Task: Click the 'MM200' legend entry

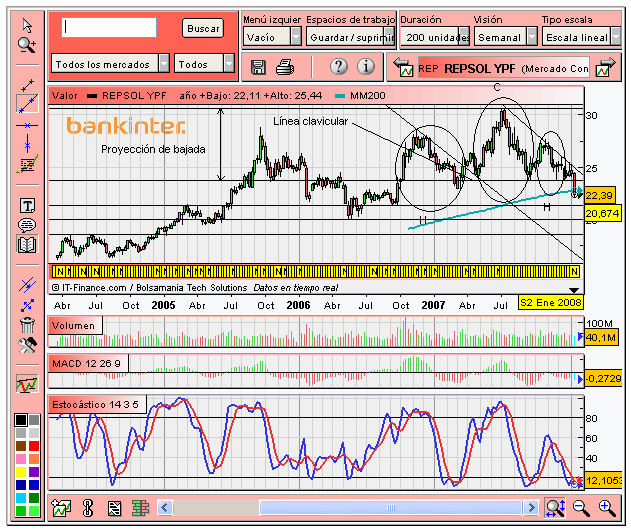Action: coord(361,96)
